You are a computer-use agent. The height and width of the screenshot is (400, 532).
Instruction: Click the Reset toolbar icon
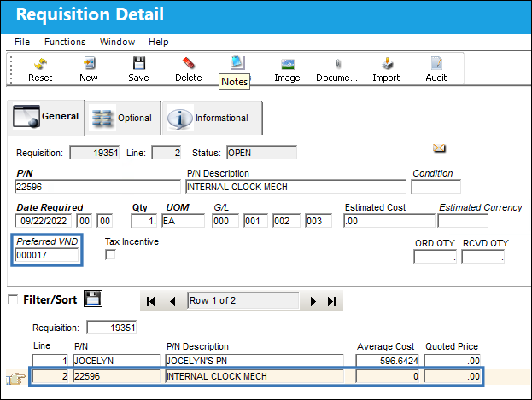[x=40, y=64]
